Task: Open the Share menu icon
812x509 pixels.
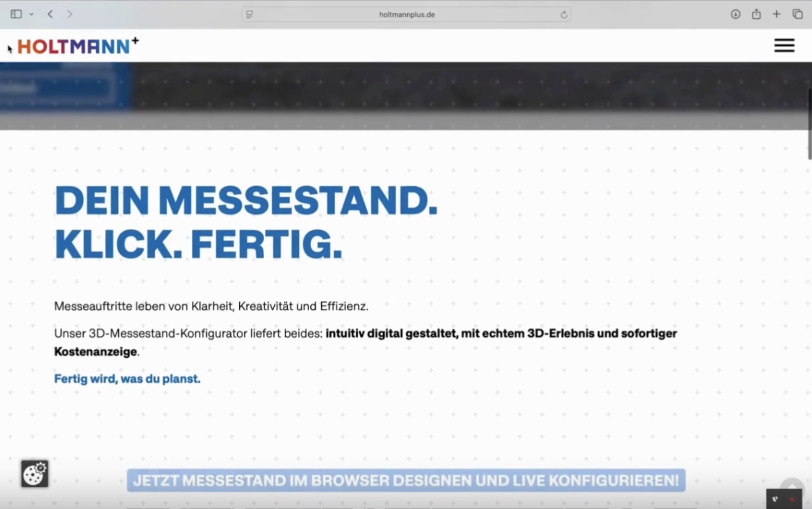Action: coord(756,14)
